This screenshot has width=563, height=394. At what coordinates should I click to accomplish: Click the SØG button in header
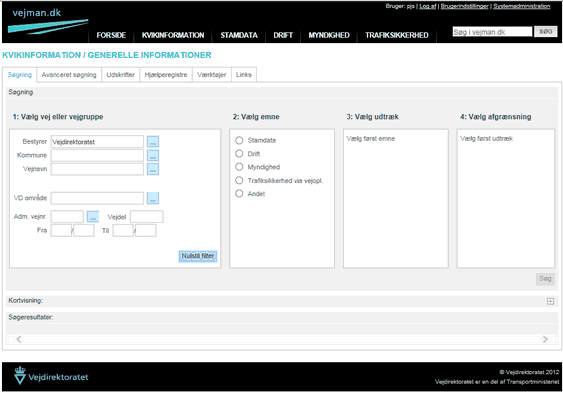coord(545,32)
